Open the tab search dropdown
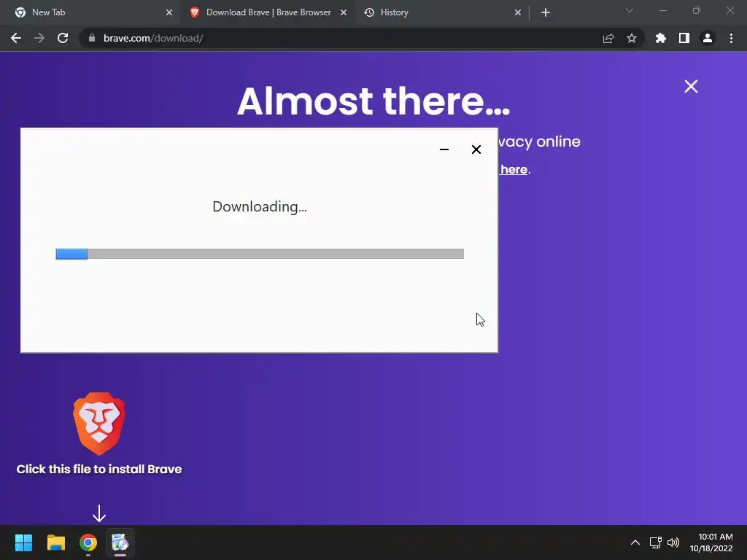Screen dimensions: 747x560 coord(630,10)
